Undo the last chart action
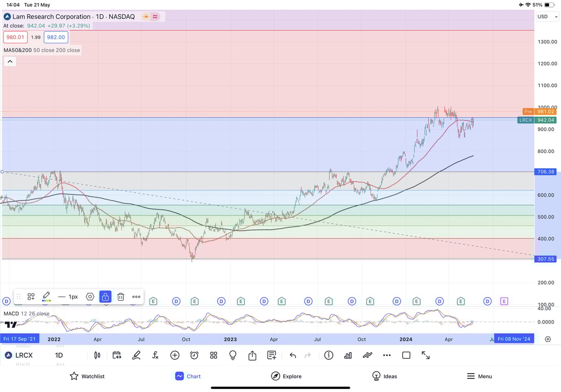Viewport: 561px width, 392px height. coord(292,355)
